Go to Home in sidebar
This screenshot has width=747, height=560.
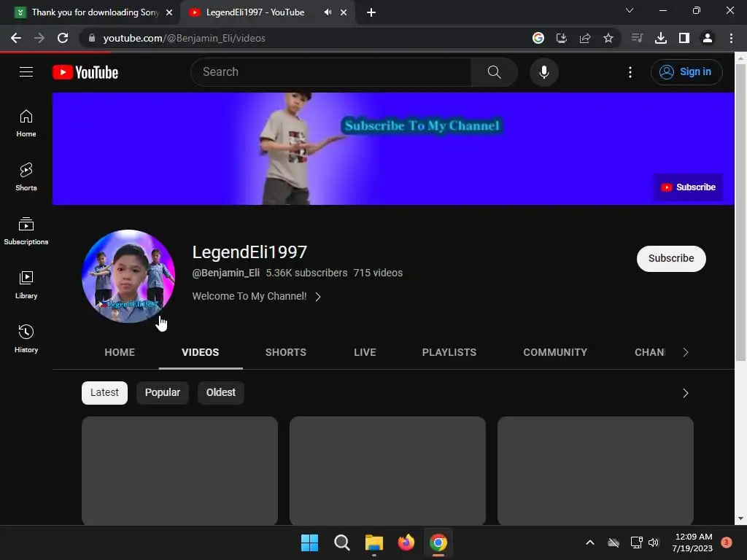[x=26, y=123]
